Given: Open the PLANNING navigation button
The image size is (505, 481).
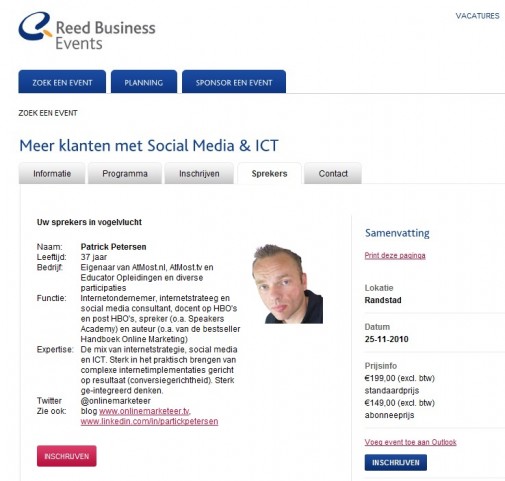Looking at the screenshot, I should 144,82.
